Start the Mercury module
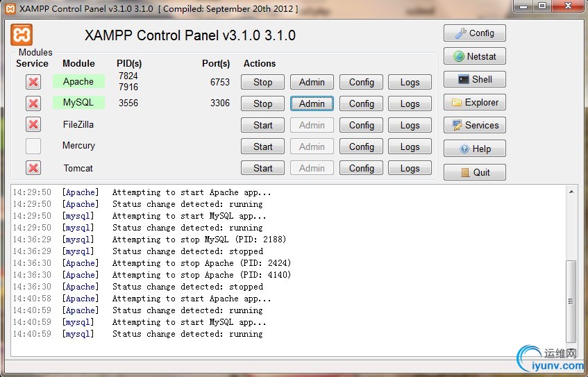This screenshot has width=588, height=377. [x=262, y=146]
